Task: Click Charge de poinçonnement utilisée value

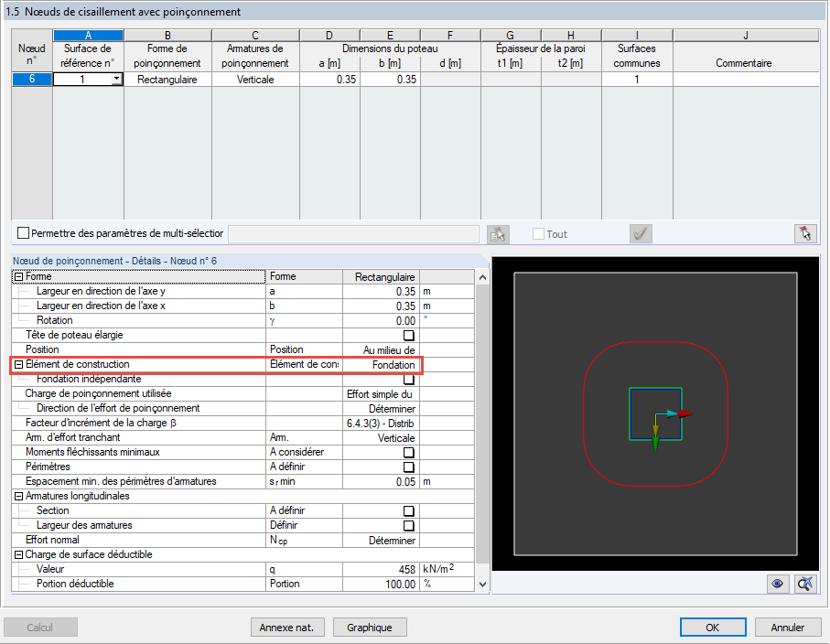Action: click(x=381, y=394)
